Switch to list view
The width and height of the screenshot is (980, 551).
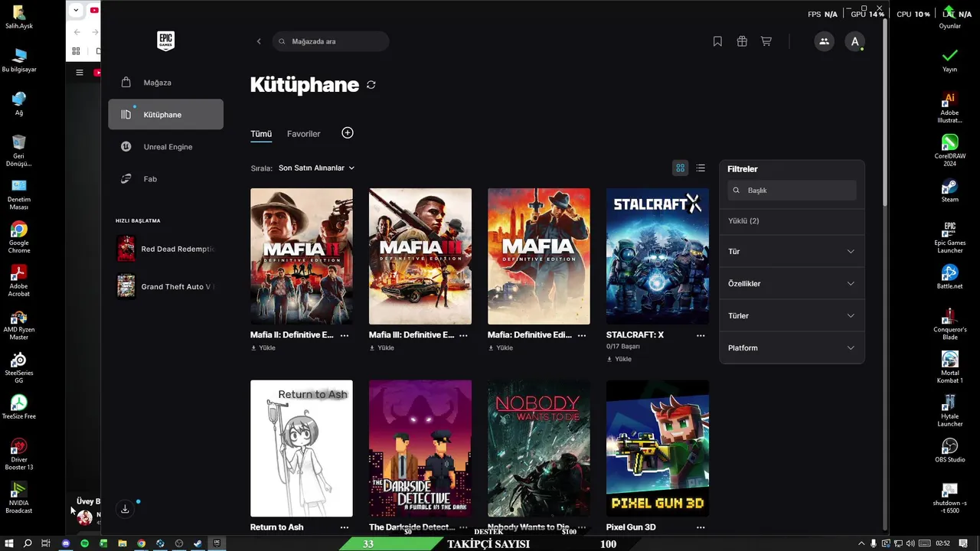point(701,168)
